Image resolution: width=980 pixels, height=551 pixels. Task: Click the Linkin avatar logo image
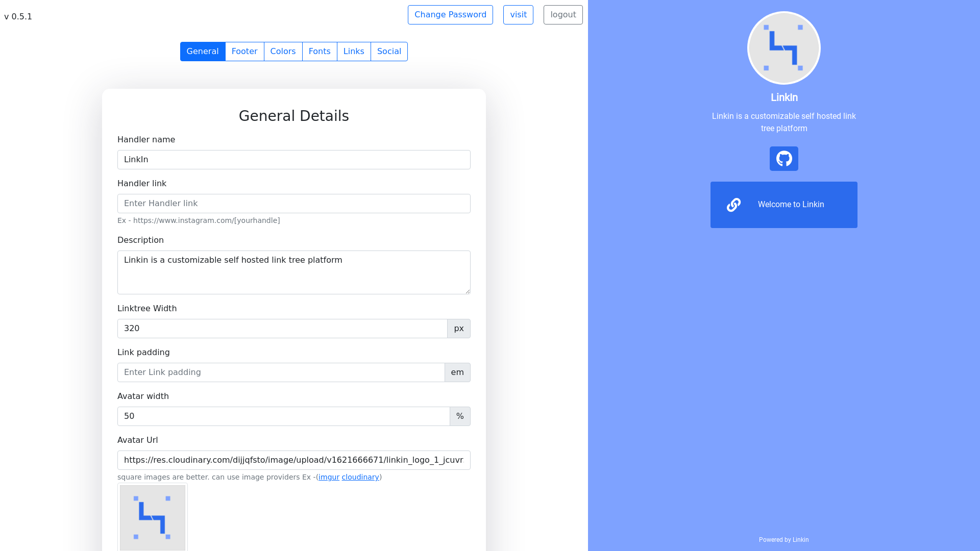pos(783,47)
